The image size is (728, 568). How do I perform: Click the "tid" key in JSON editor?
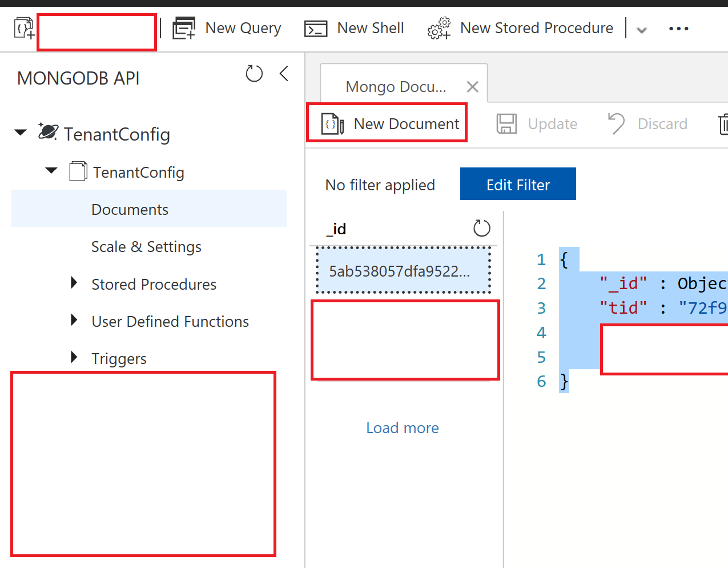(623, 308)
